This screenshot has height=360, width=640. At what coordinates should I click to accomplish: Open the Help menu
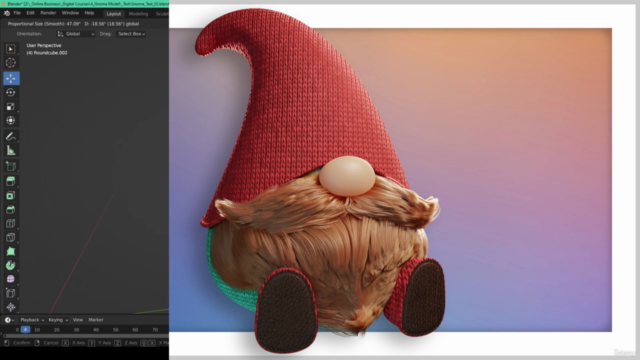tap(89, 13)
